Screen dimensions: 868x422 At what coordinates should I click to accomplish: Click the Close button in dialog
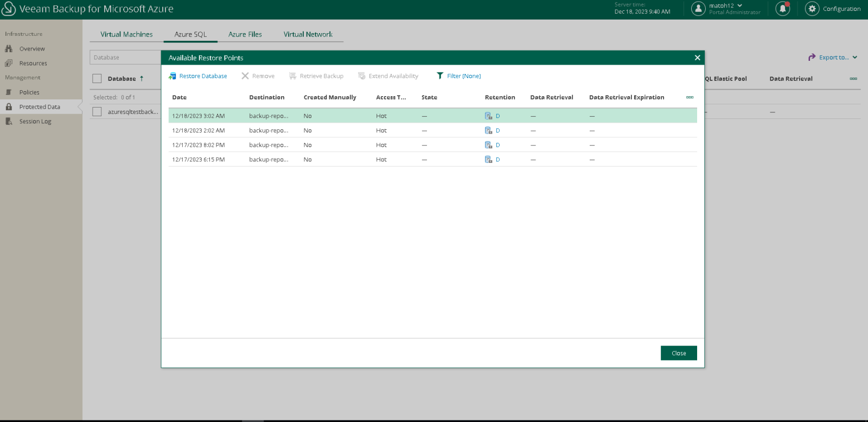tap(679, 353)
